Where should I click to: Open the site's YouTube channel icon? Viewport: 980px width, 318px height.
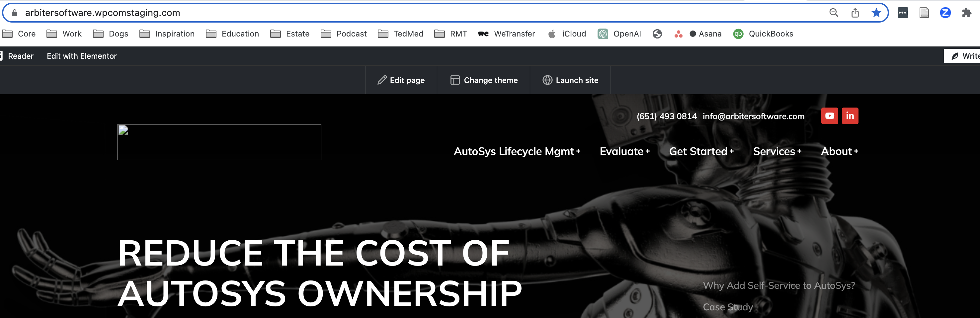[x=830, y=116]
